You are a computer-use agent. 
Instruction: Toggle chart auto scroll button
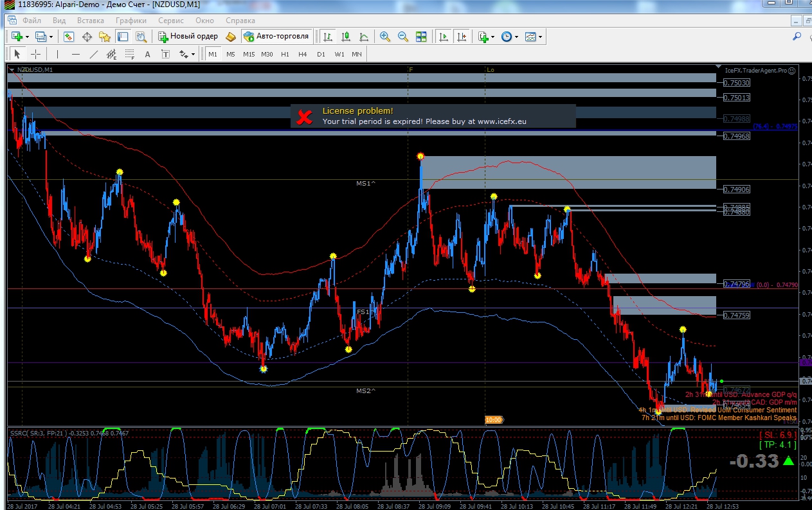coord(444,37)
